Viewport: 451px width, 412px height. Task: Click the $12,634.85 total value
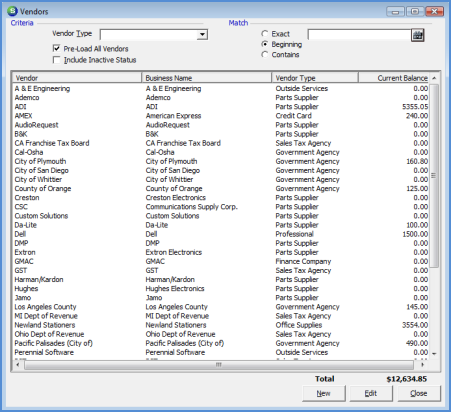click(x=407, y=379)
